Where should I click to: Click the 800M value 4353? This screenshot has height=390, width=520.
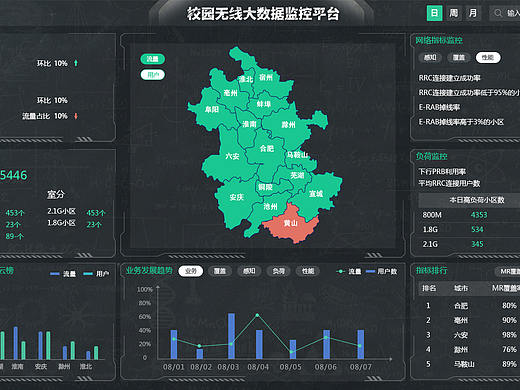click(479, 215)
